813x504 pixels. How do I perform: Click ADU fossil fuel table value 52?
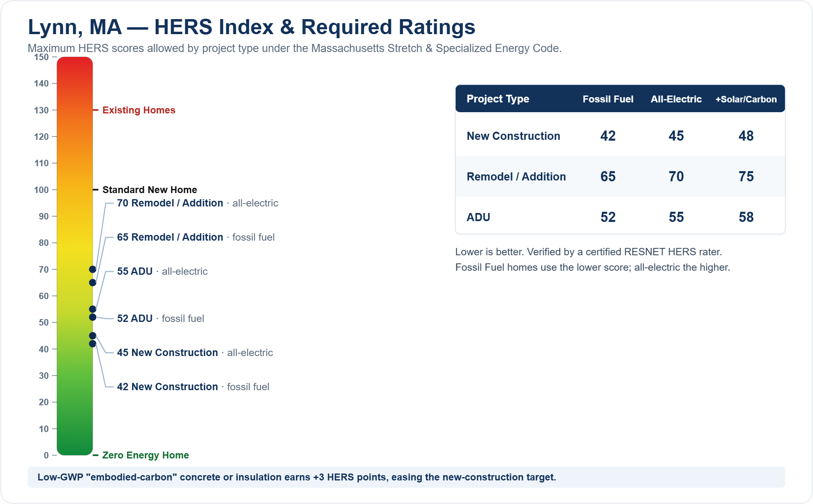tap(608, 217)
